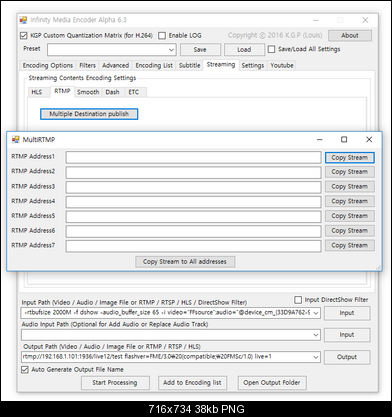392x417 pixels.
Task: Focus the RTMP Address2 text field
Action: [193, 172]
